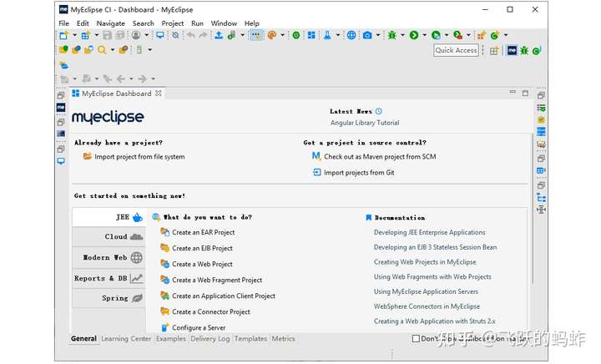Click Import project from file system
Screen dimensions: 601x364
click(x=139, y=157)
